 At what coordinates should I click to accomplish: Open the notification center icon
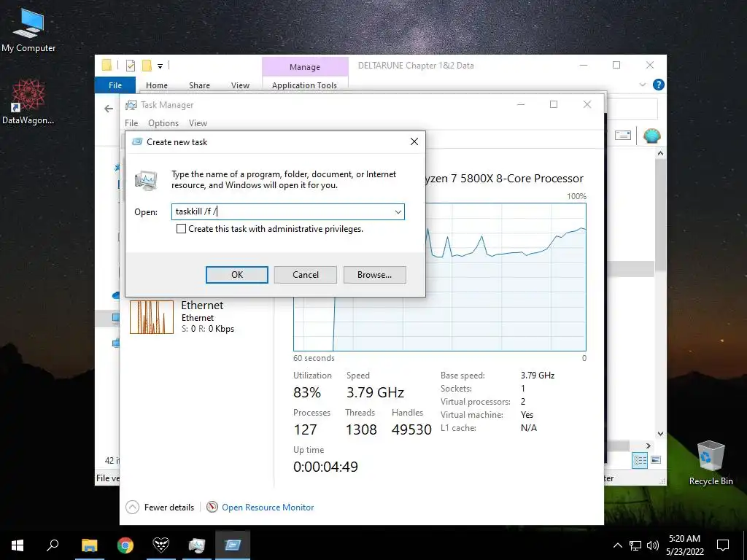(x=723, y=545)
